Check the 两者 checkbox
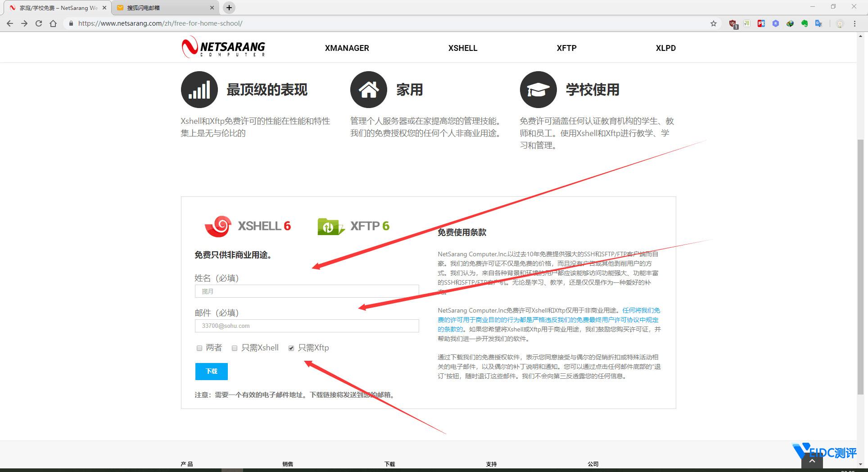Screen dimensions: 868x472 pos(199,348)
